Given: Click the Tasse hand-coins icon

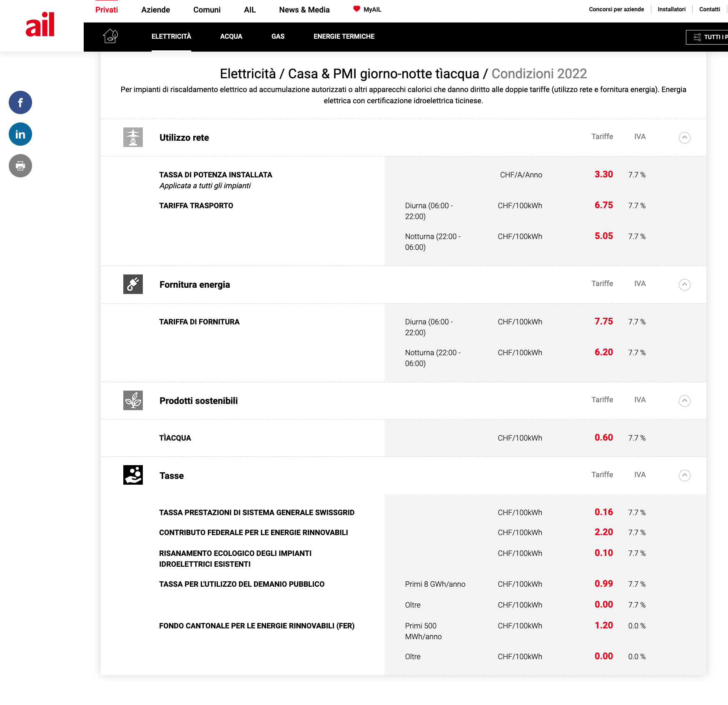Looking at the screenshot, I should pyautogui.click(x=133, y=475).
